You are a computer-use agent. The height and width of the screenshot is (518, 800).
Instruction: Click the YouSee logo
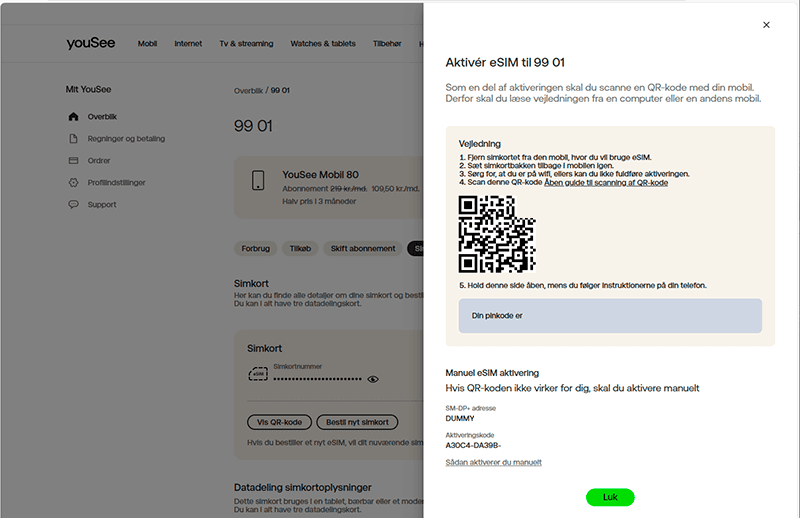click(92, 43)
